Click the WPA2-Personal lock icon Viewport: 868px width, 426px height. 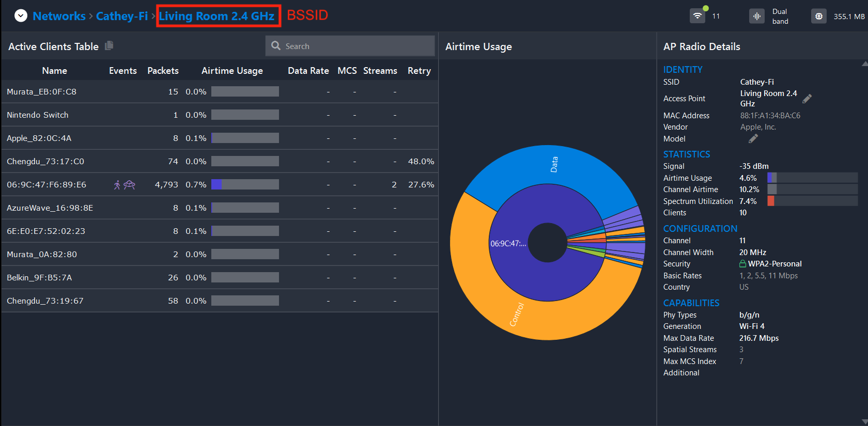tap(742, 263)
